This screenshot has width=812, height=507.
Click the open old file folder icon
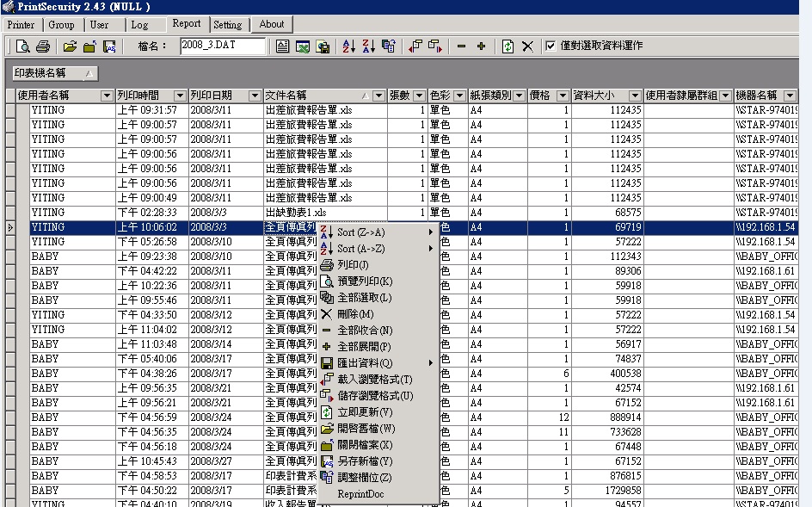71,46
